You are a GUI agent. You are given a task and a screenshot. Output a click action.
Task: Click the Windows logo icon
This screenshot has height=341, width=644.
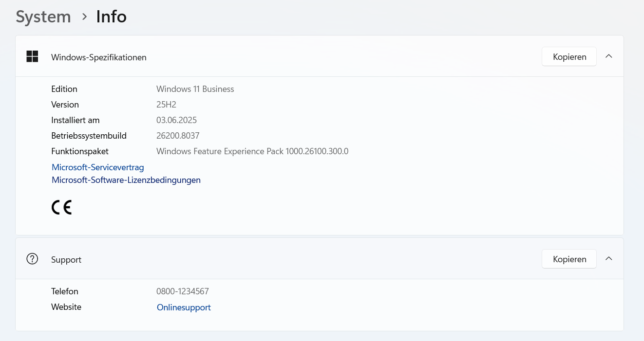click(x=32, y=56)
